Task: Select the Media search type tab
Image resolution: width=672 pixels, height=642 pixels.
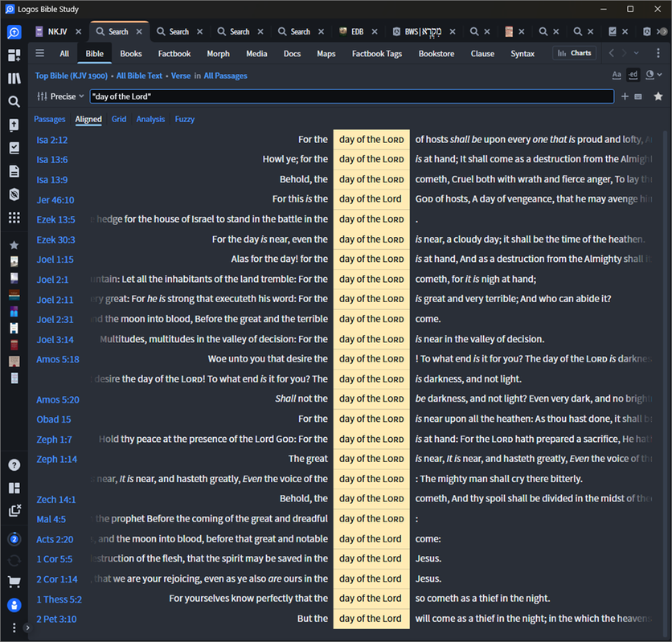Action: pyautogui.click(x=256, y=54)
